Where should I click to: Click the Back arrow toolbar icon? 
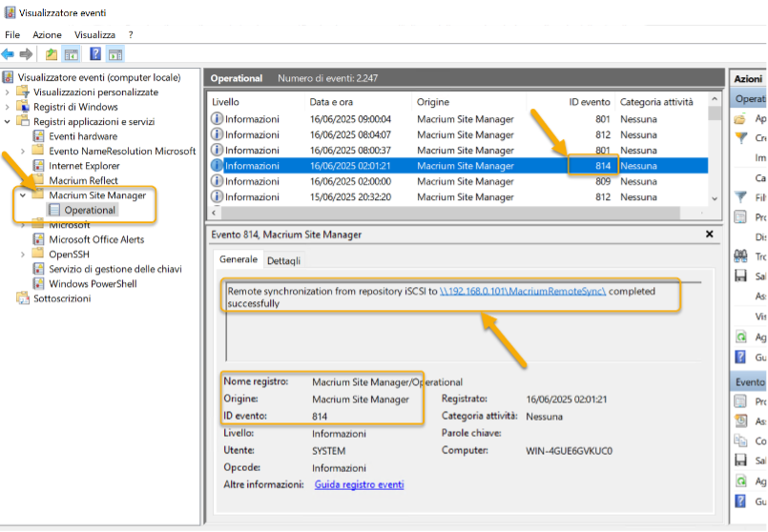click(x=8, y=53)
